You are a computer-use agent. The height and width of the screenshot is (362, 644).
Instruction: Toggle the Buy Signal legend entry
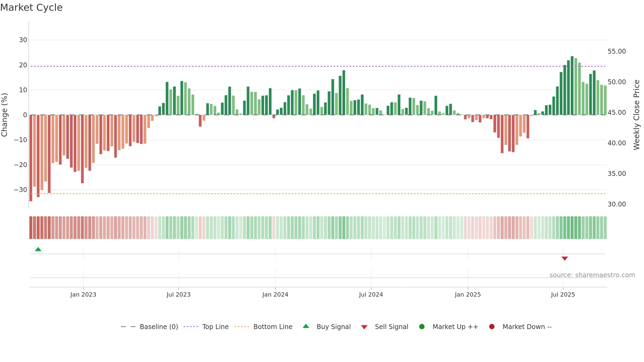327,327
